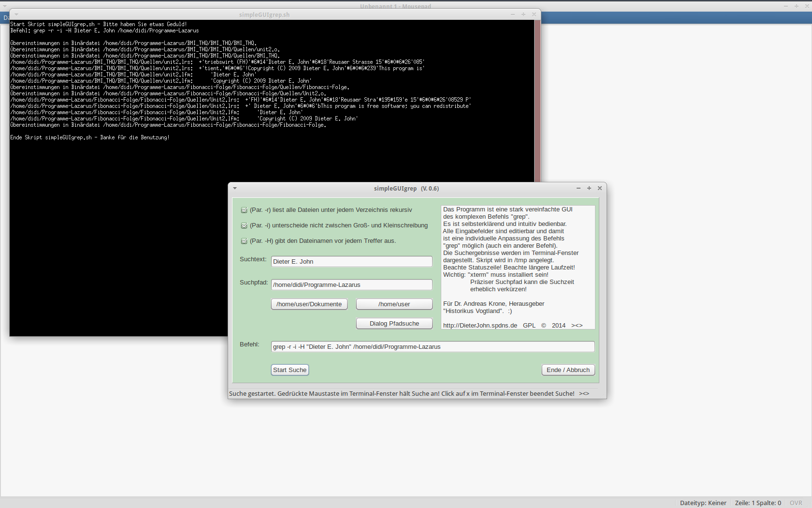Maximize the simpleGUIgrep.sh terminal window

(523, 15)
